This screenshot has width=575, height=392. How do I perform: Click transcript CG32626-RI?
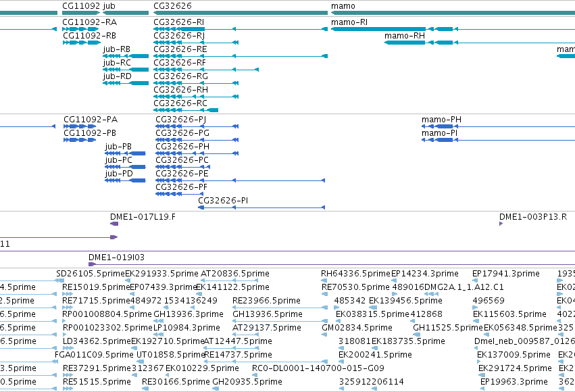tap(178, 22)
